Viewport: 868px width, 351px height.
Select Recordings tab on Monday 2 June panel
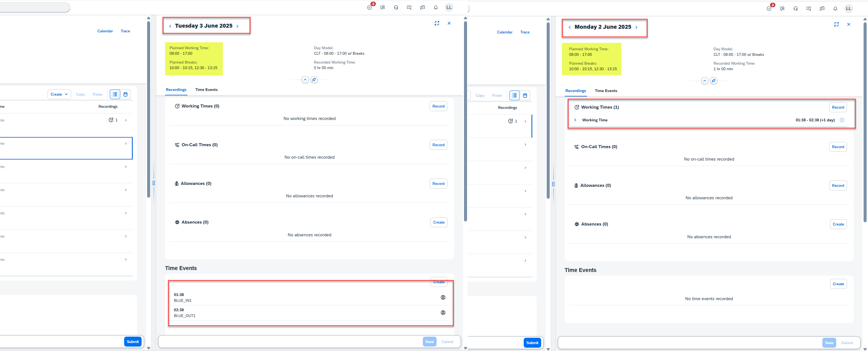[x=575, y=91]
